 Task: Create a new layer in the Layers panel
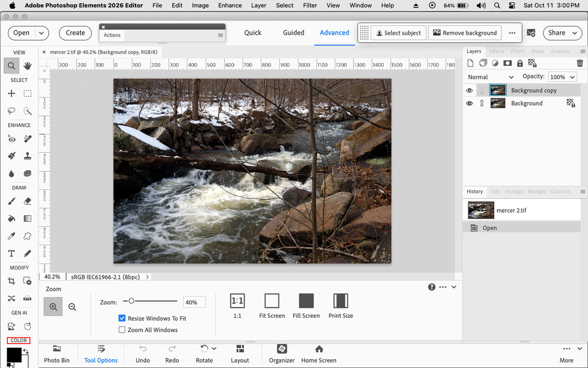click(471, 63)
